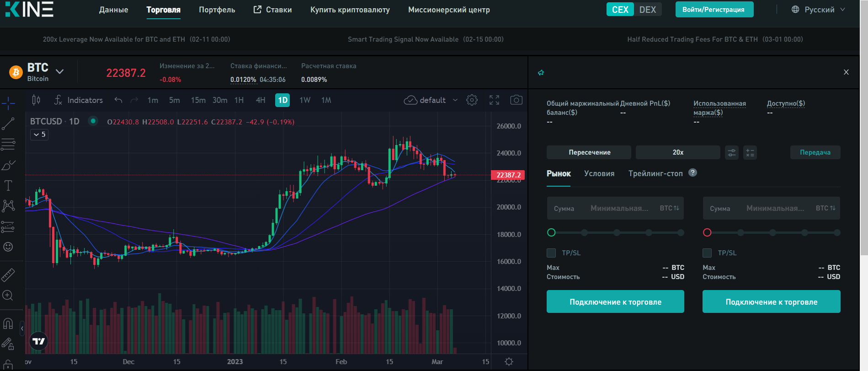Select the brush drawing tool
Screen dimensions: 868x371
pyautogui.click(x=8, y=165)
